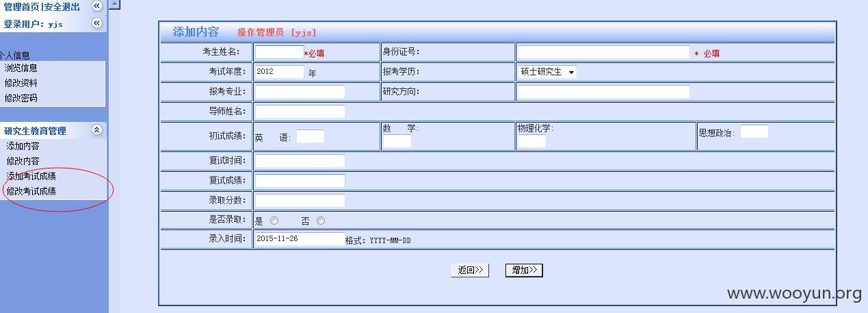The height and width of the screenshot is (313, 868).
Task: Collapse the 研究生教育管理 menu section
Action: 97,130
